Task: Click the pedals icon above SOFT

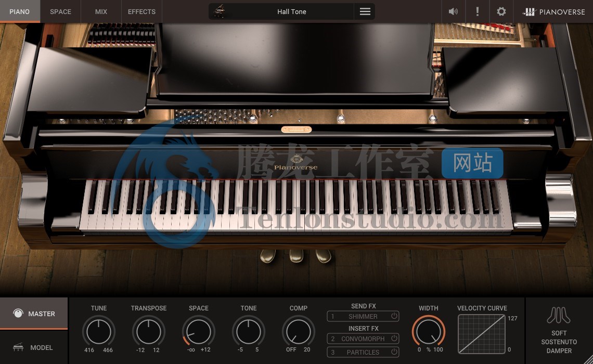Action: click(x=559, y=315)
